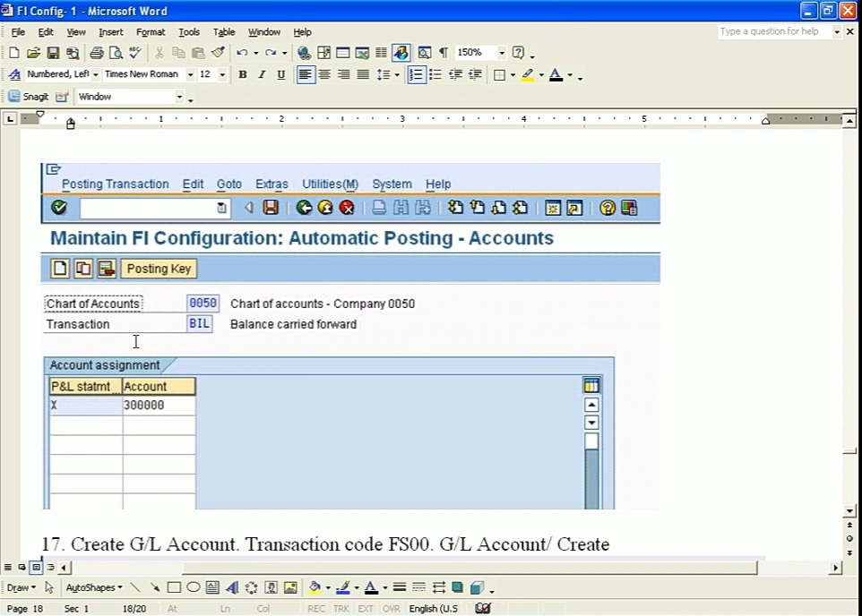Pick the Oval shape tool
Viewport: 862px width, 616px height.
pyautogui.click(x=193, y=587)
